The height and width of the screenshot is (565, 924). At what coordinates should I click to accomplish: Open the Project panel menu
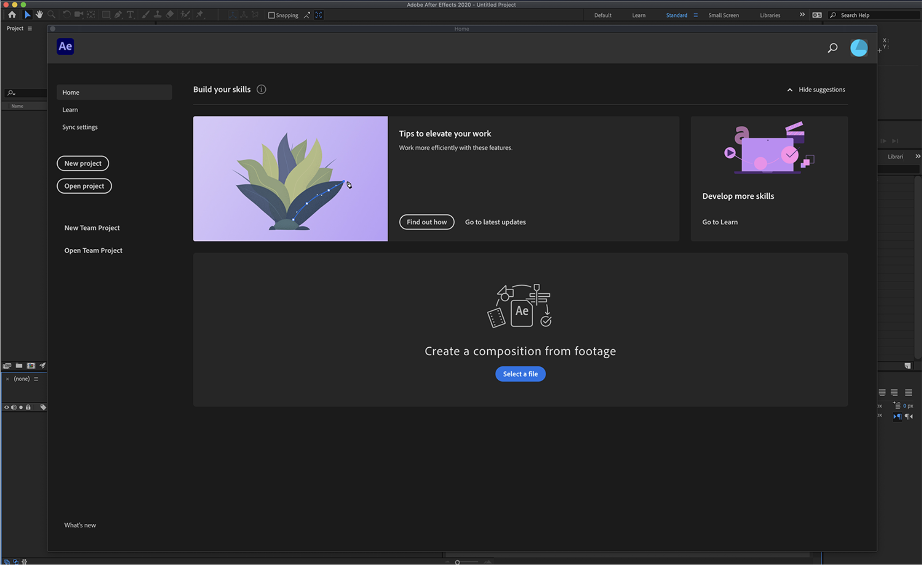pyautogui.click(x=30, y=28)
